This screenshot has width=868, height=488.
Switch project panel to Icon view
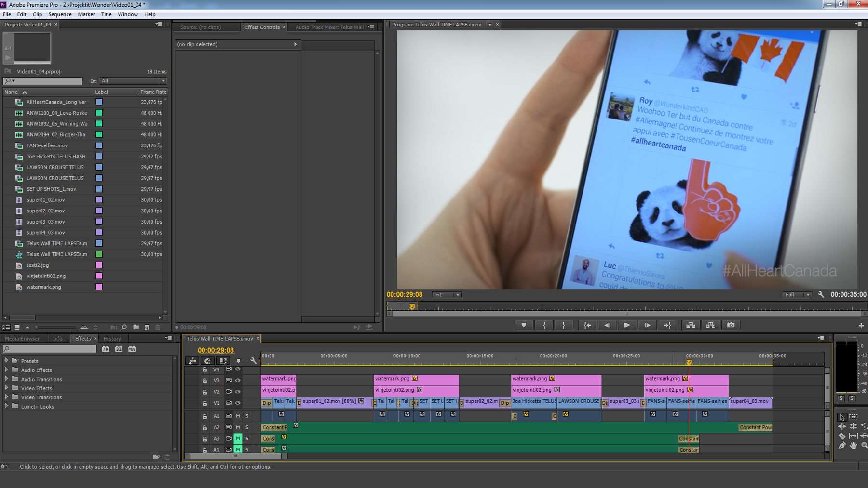pyautogui.click(x=17, y=327)
